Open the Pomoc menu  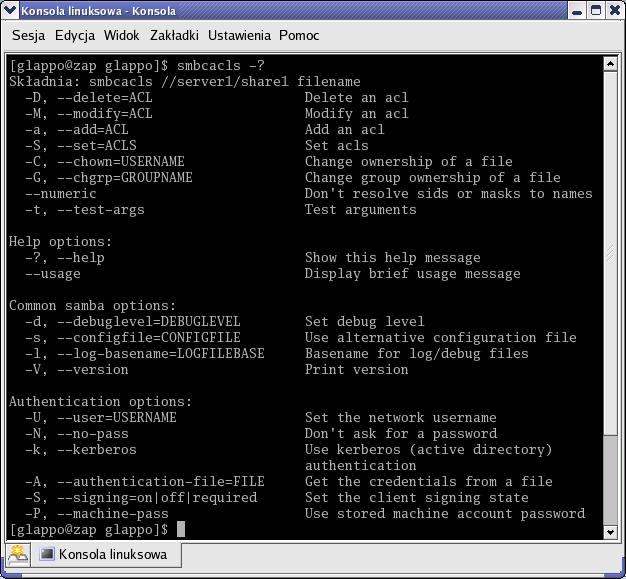299,35
